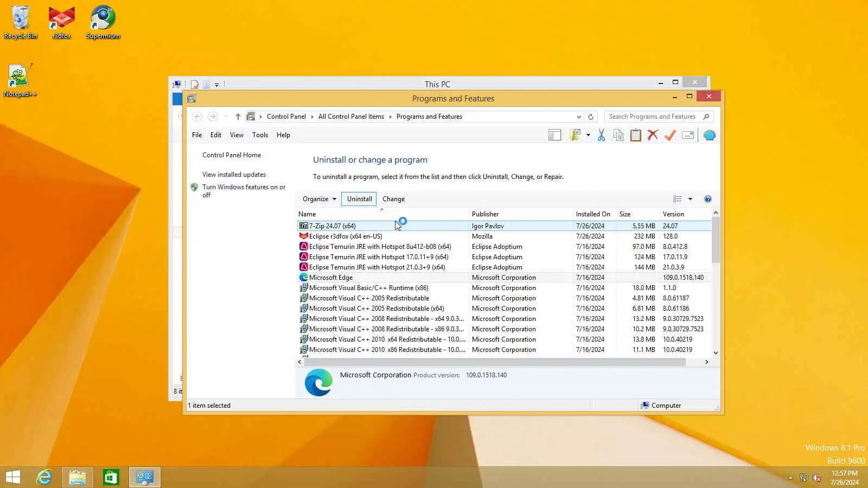Open the Help menu
868x488 pixels.
click(x=283, y=135)
